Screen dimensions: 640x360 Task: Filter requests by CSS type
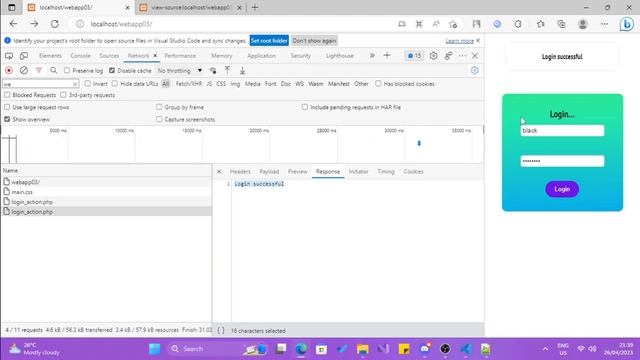coord(221,84)
